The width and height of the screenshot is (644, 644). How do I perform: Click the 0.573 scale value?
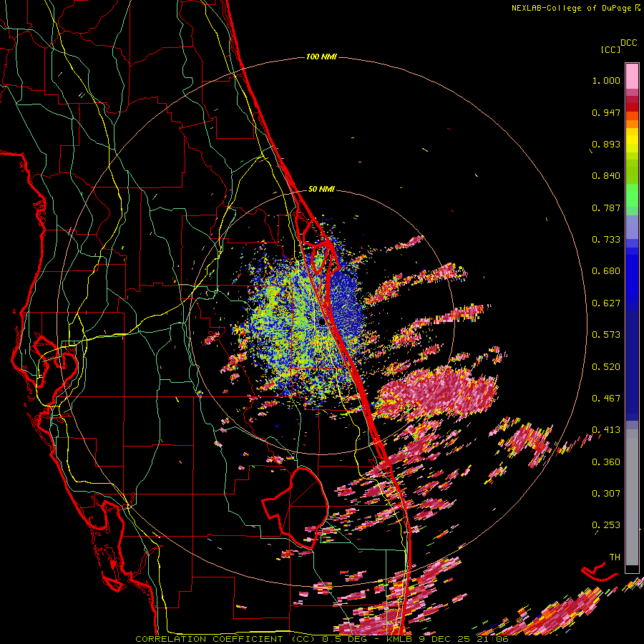(x=606, y=335)
